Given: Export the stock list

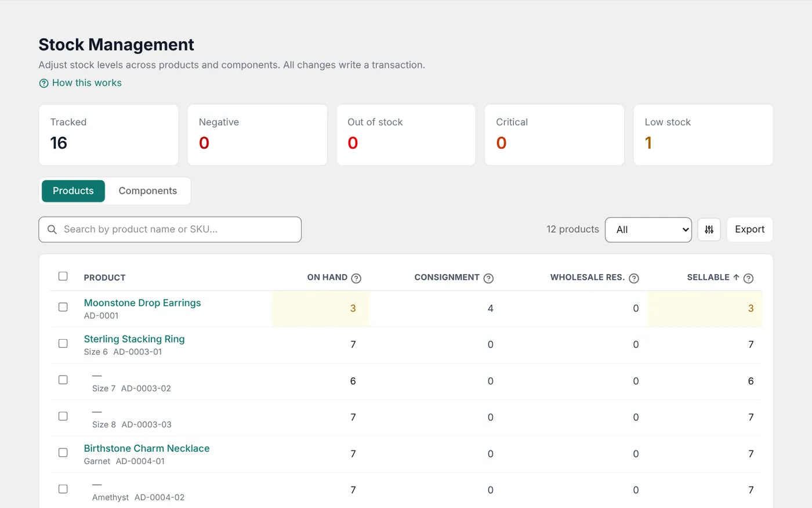Looking at the screenshot, I should point(749,229).
